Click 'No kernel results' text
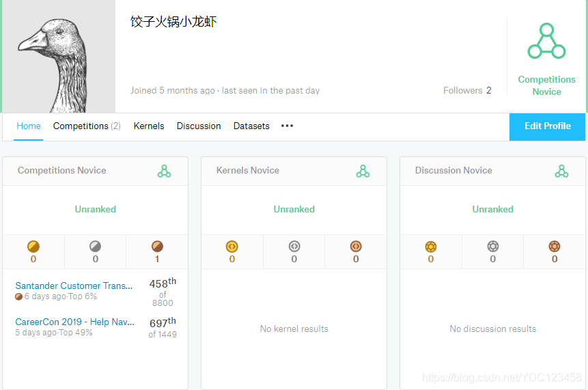Image resolution: width=588 pixels, height=390 pixels. tap(294, 329)
